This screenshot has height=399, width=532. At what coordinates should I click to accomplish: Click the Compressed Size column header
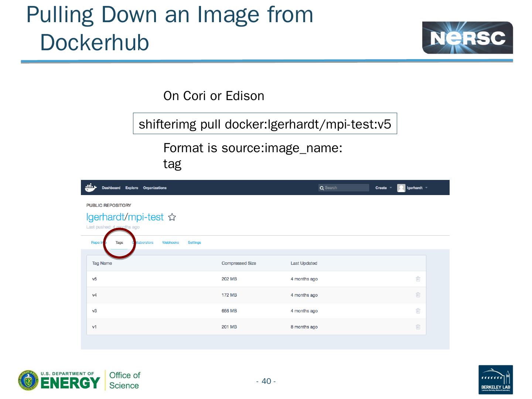click(x=239, y=263)
